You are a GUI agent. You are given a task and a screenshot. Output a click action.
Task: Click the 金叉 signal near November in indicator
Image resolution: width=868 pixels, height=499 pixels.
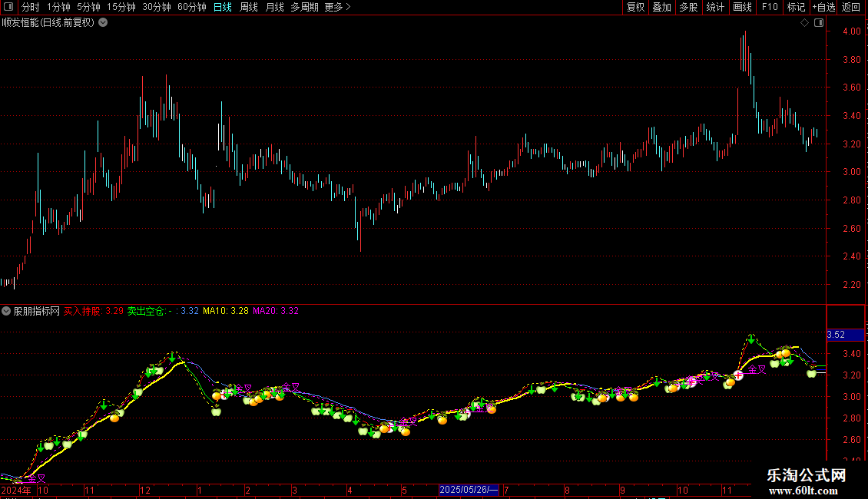757,369
